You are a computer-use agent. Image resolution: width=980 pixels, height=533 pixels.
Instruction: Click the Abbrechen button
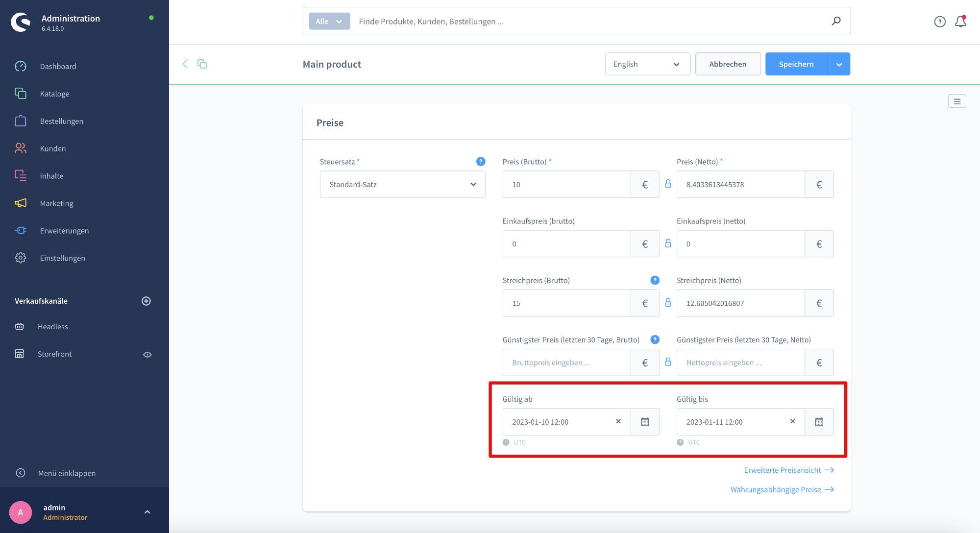click(x=727, y=64)
